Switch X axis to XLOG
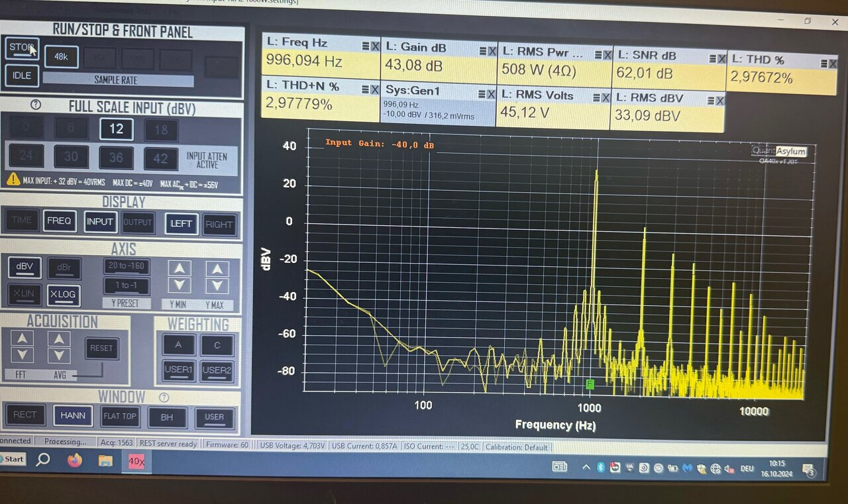Viewport: 848px width, 504px height. 64,295
